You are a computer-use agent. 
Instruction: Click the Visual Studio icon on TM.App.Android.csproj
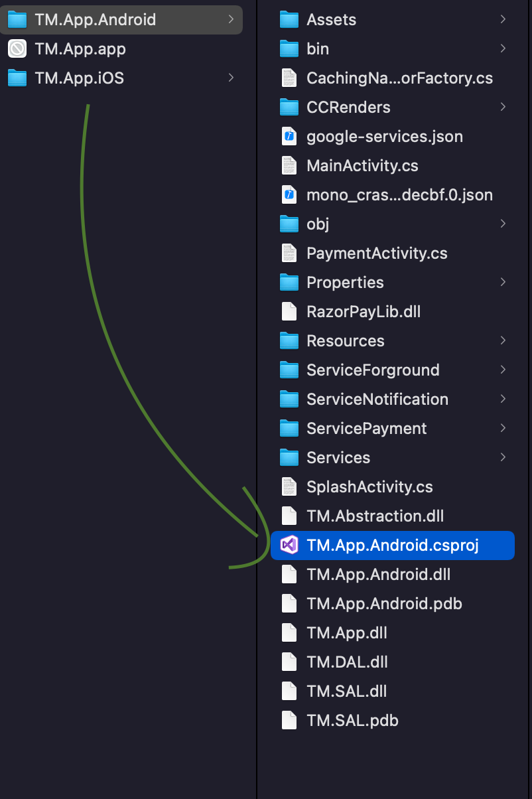[289, 545]
